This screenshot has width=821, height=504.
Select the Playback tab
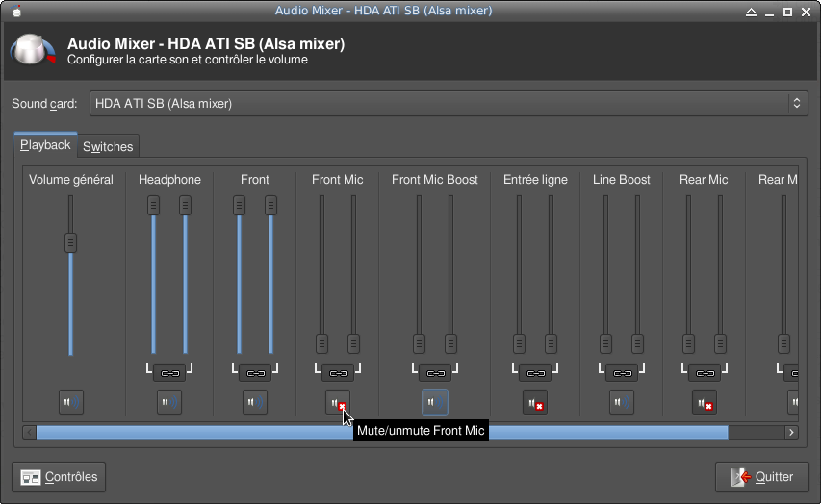pos(45,145)
